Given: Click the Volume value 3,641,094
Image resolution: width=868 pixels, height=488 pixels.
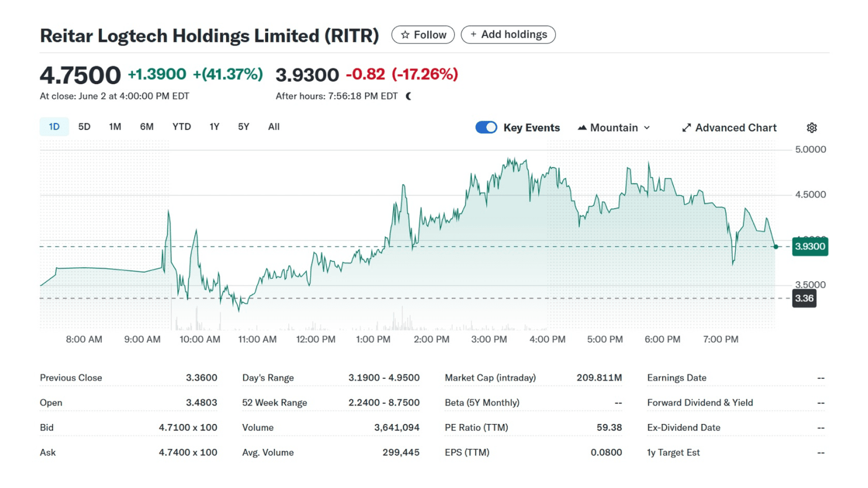Looking at the screenshot, I should click(397, 428).
